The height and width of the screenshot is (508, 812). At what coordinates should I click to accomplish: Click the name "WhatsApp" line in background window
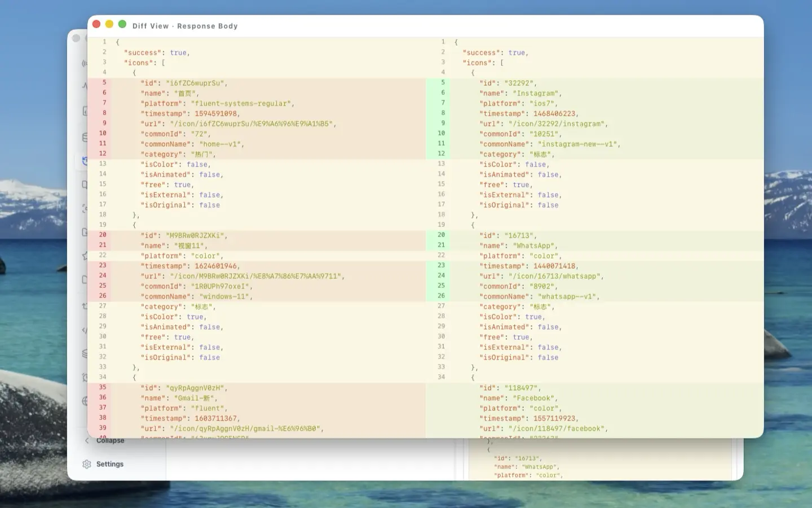pyautogui.click(x=526, y=467)
